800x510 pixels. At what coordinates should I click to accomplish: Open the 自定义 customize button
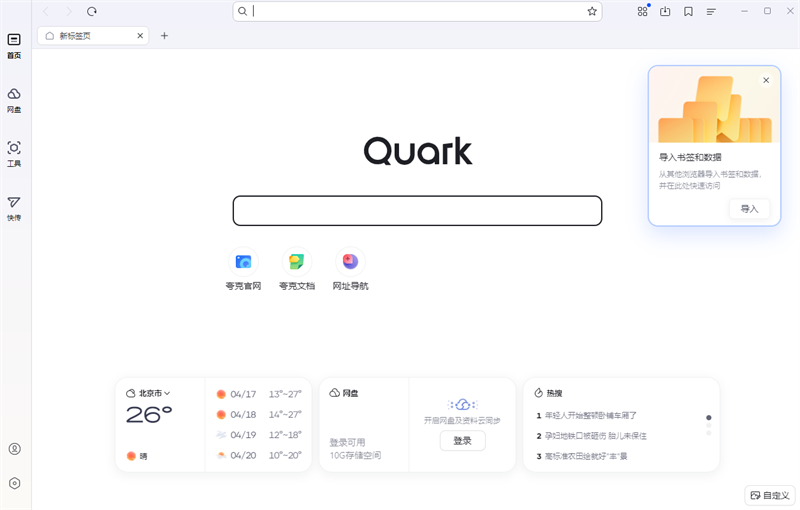770,495
